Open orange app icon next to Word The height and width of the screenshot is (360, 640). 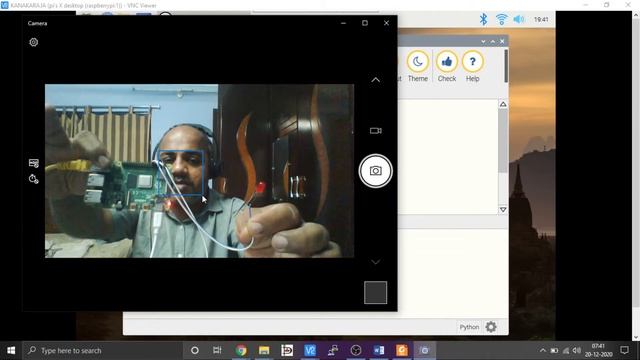click(x=402, y=350)
